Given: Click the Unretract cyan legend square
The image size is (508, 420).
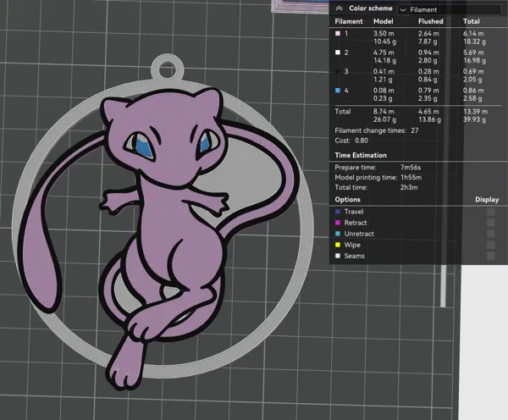Looking at the screenshot, I should pos(338,234).
